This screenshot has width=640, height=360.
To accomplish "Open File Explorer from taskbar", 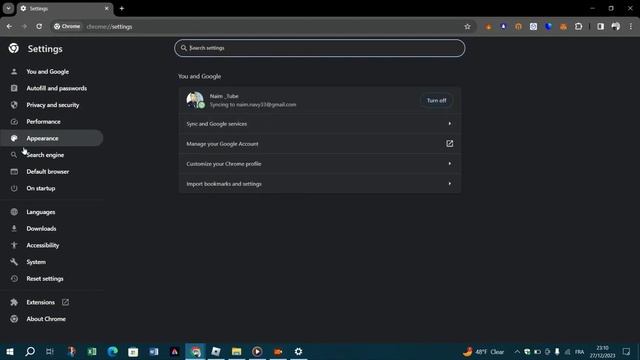I will click(x=237, y=351).
